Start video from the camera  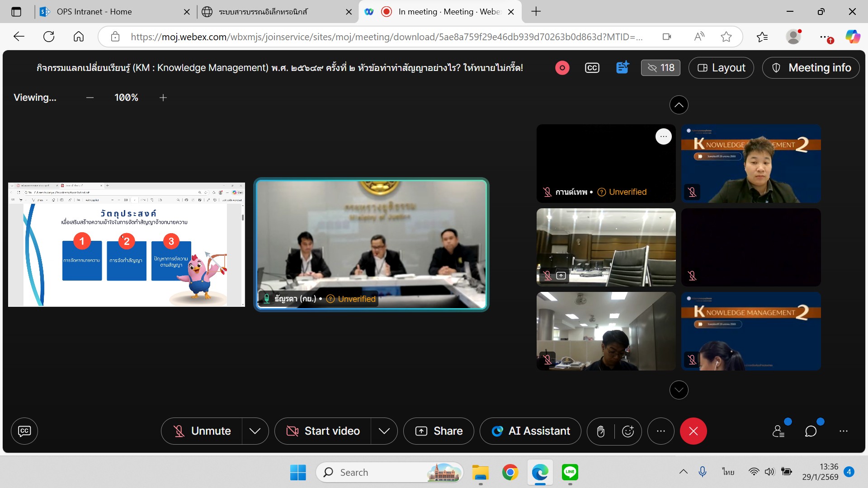click(323, 431)
